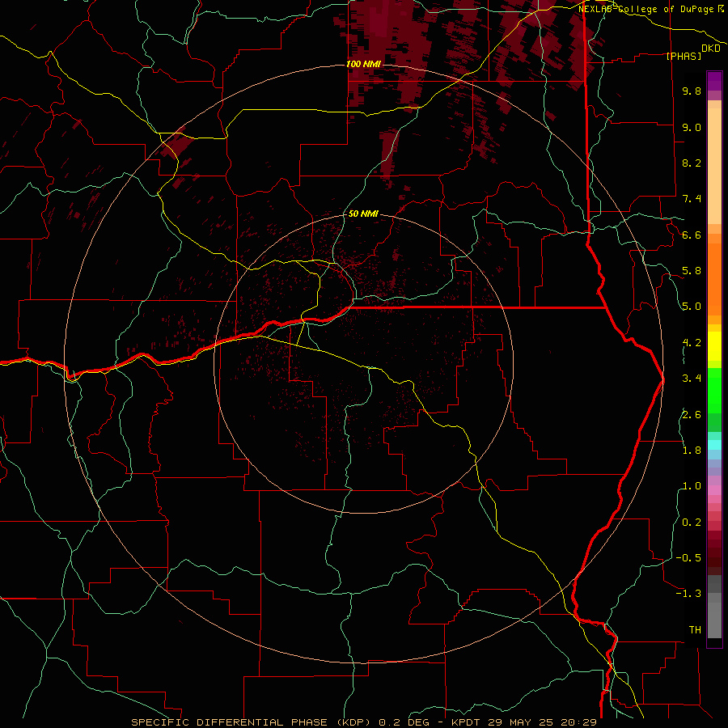This screenshot has width=728, height=728.
Task: Click the [PHAS] legend heading
Action: click(684, 56)
